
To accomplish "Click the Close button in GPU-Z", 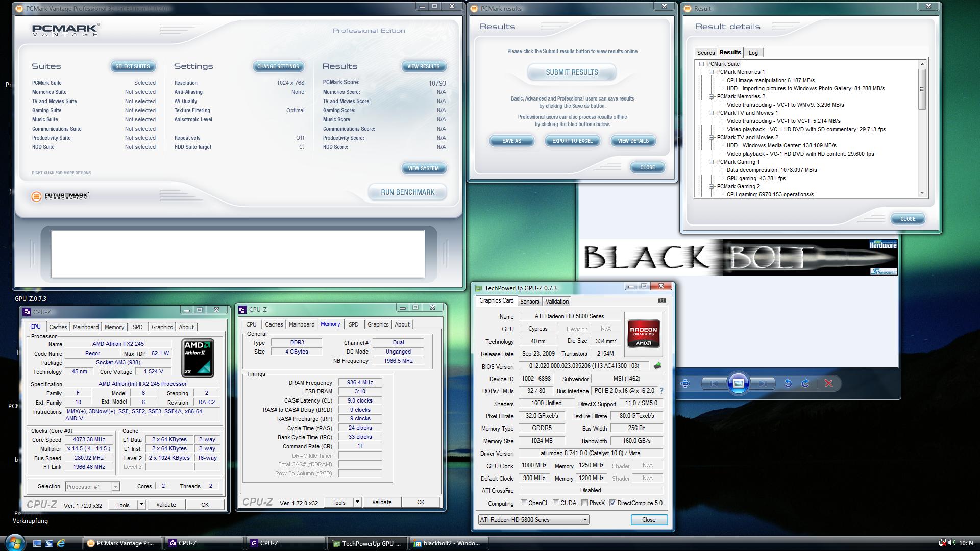I will tap(649, 520).
